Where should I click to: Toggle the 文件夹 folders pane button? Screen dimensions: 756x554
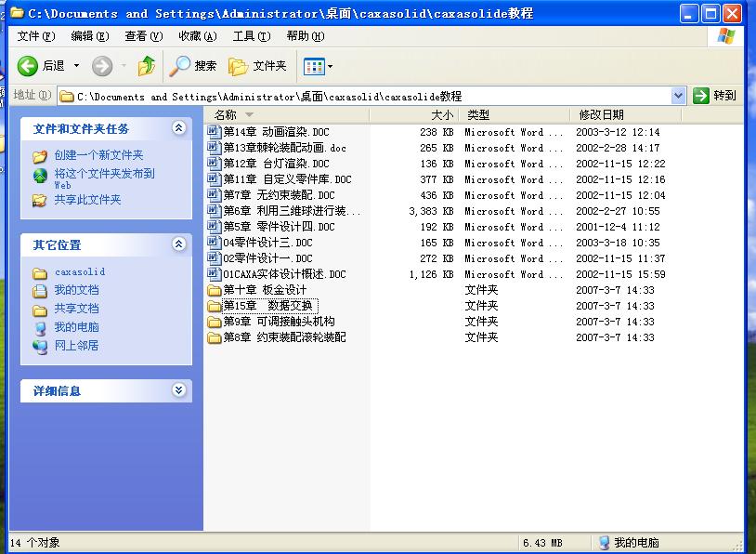257,66
